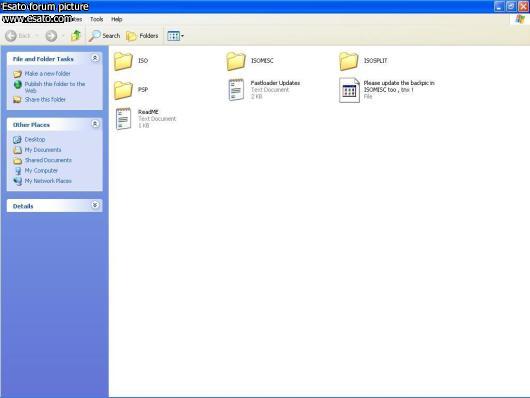Select the ReadME text document icon
Image resolution: width=530 pixels, height=398 pixels.
(x=123, y=119)
